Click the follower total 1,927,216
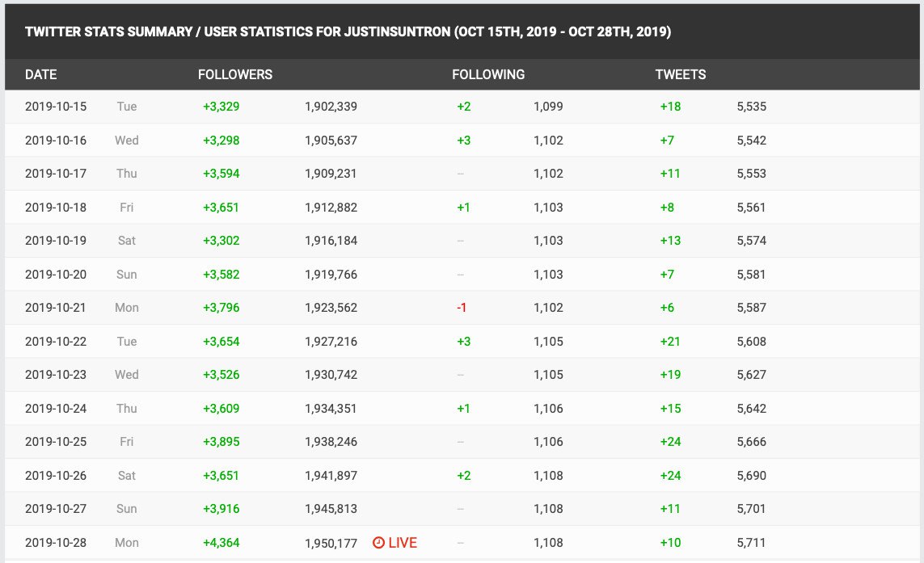 [x=331, y=342]
